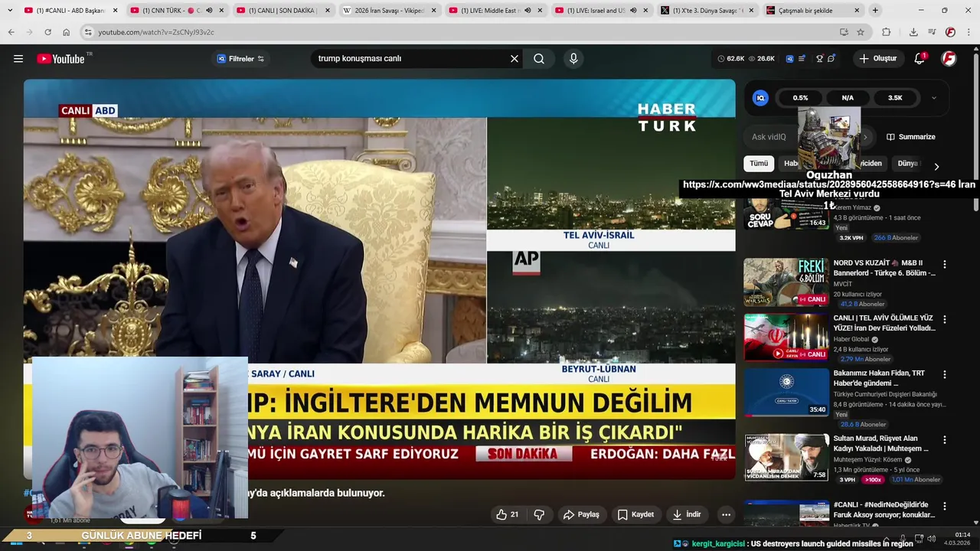Go back with the browser back arrow
Image resolution: width=980 pixels, height=551 pixels.
(x=11, y=32)
